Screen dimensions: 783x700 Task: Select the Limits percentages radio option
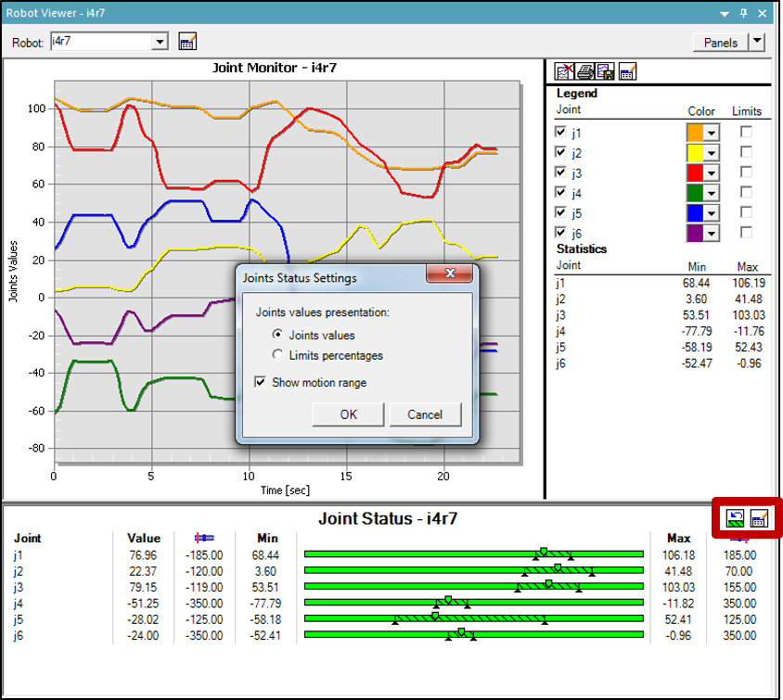278,355
